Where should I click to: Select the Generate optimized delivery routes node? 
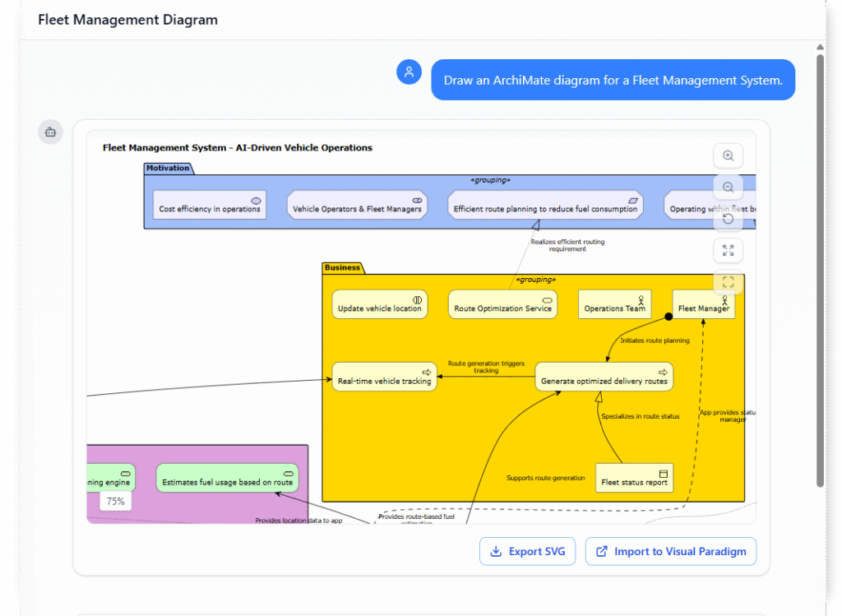point(604,377)
